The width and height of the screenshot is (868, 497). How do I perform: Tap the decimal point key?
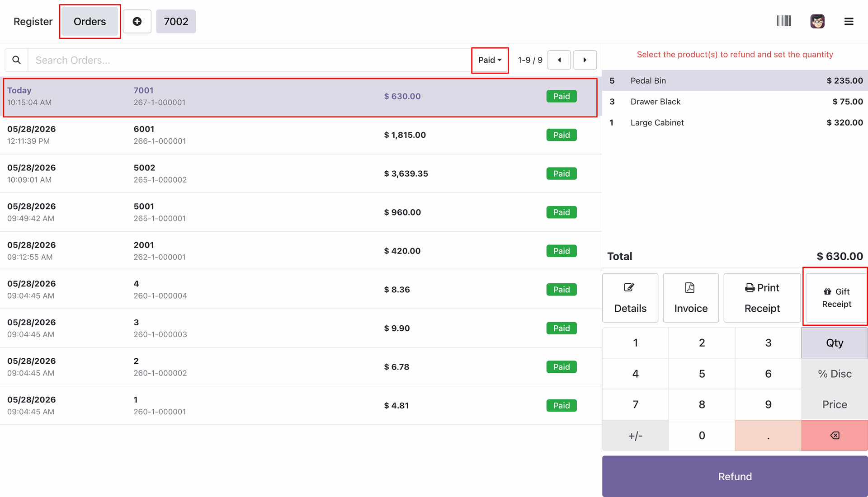pos(768,436)
